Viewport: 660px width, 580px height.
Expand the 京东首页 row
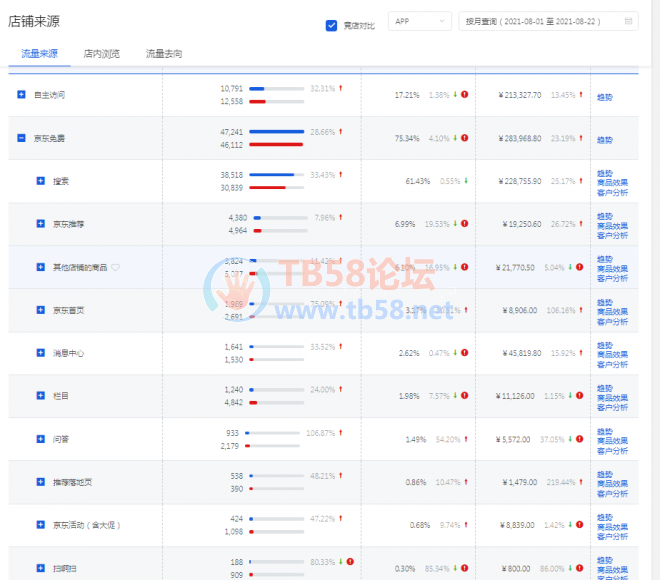pyautogui.click(x=40, y=310)
